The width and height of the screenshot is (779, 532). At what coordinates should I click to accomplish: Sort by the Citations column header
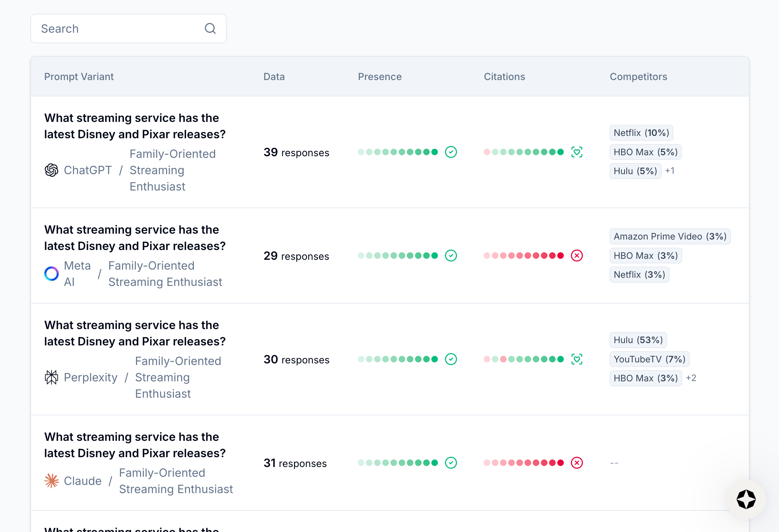(x=504, y=77)
